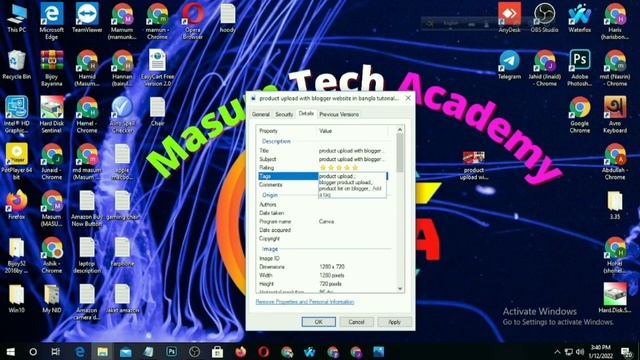Launch TeamViewer desktop shortcut
This screenshot has width=640, height=360.
pos(87,18)
